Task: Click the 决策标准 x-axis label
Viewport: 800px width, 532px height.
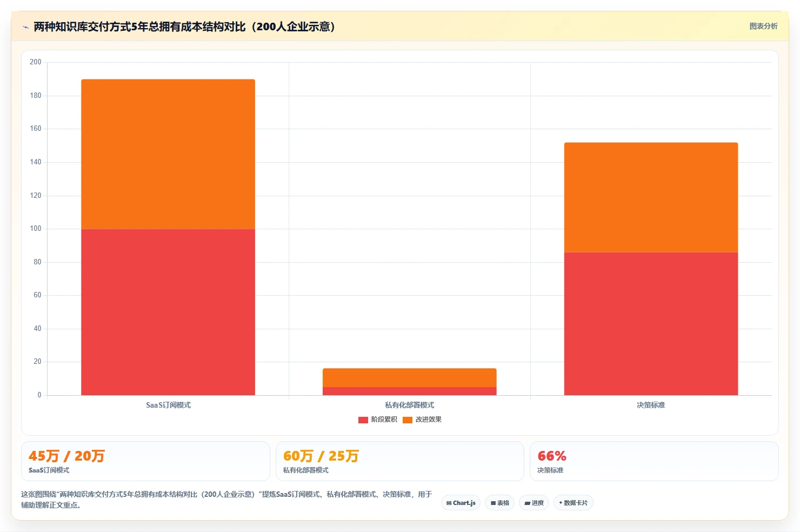Action: tap(651, 405)
